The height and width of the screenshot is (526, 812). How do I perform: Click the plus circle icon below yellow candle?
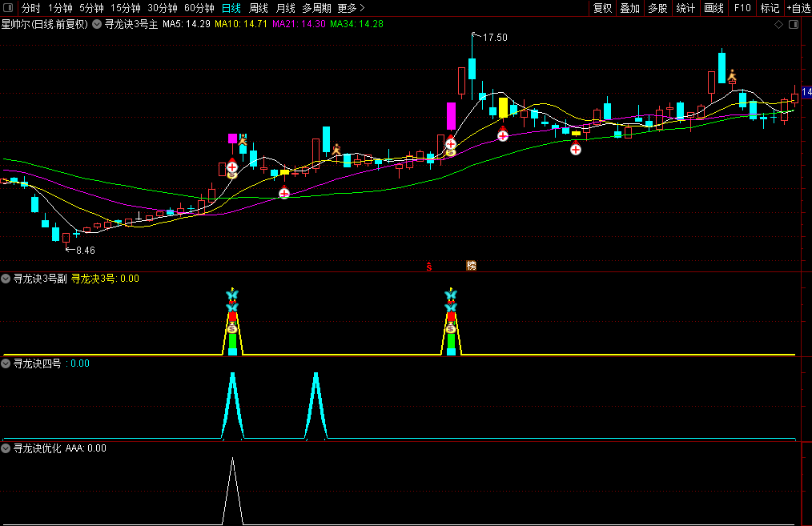coord(576,149)
